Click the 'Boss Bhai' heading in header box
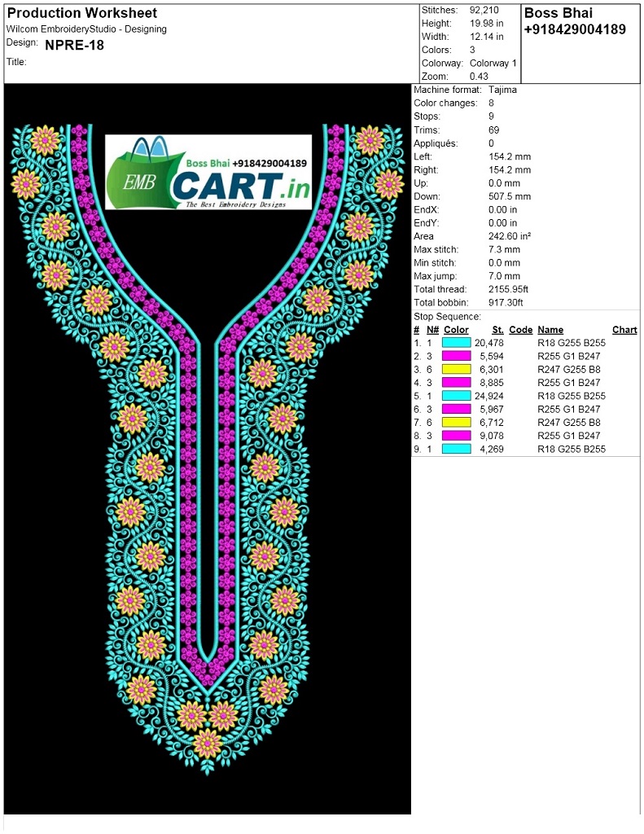Screen dimensions: 644x834 (x=559, y=13)
